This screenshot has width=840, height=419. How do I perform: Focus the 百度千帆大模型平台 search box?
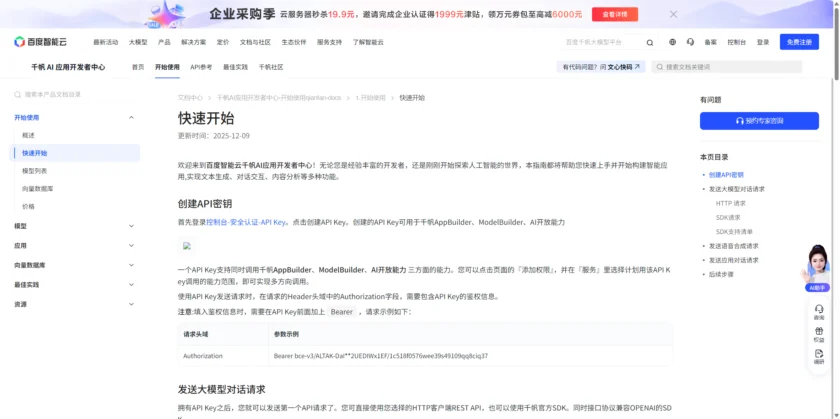pos(603,42)
